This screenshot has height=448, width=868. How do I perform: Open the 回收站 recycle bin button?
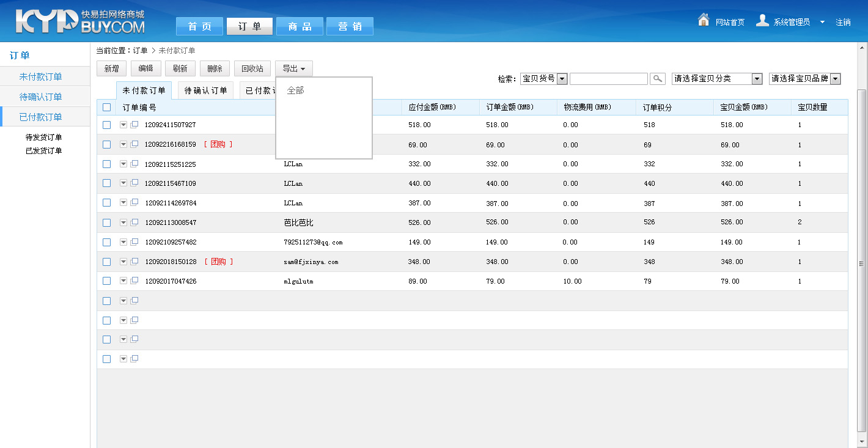click(252, 68)
